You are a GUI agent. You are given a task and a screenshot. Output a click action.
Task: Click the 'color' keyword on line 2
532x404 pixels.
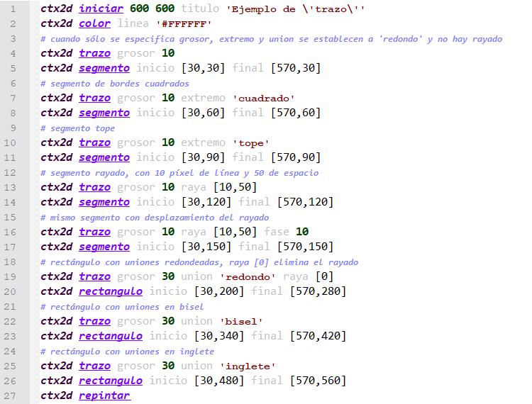(x=94, y=23)
